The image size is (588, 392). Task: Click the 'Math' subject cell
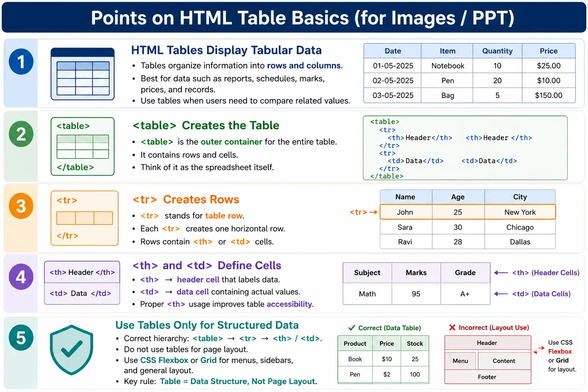(367, 294)
